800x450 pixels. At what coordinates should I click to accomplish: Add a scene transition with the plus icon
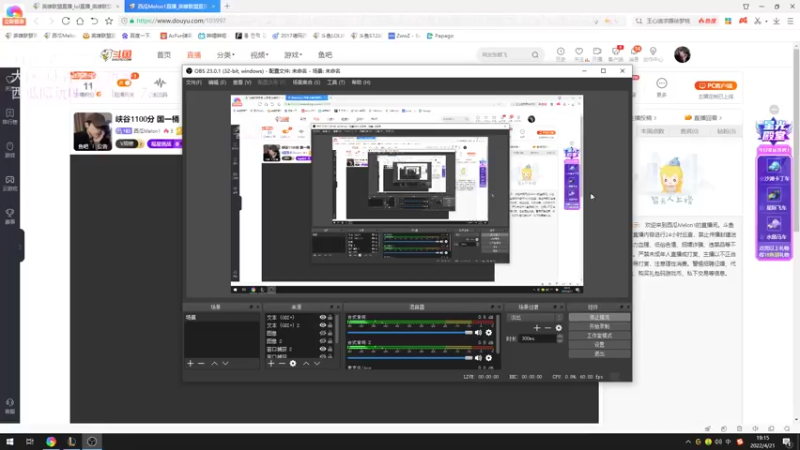click(x=537, y=328)
